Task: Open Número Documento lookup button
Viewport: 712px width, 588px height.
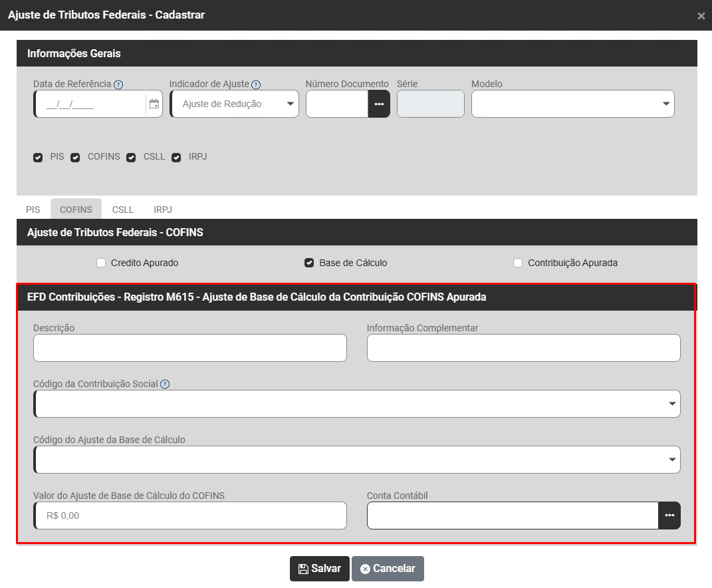Action: tap(379, 104)
